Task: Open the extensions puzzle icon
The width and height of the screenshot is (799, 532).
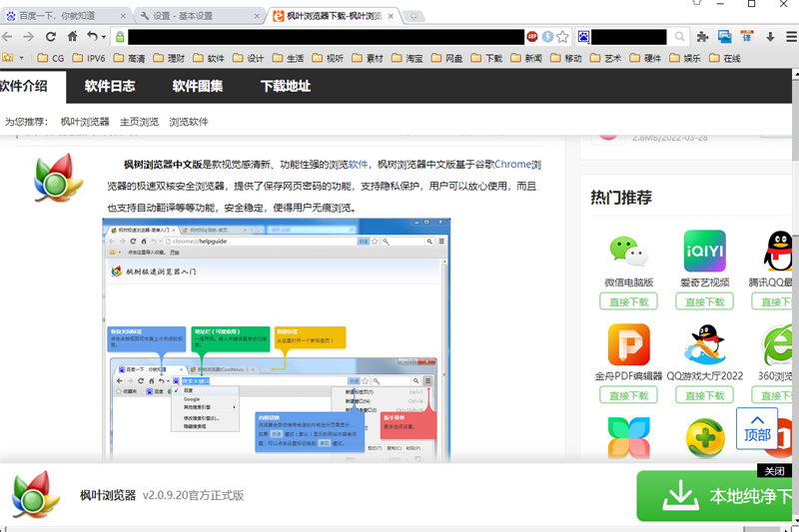Action: [703, 37]
